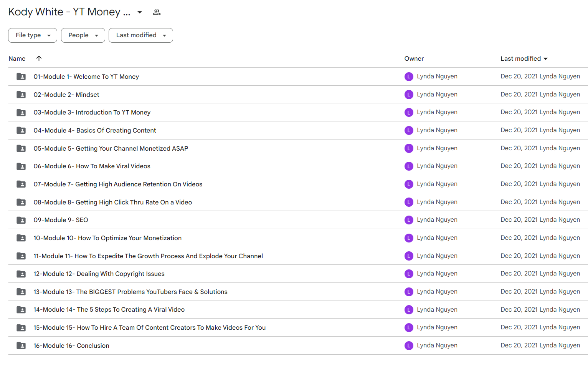The height and width of the screenshot is (367, 588).
Task: Click Dec 20, 2021 date in Module 8 row
Action: [x=519, y=202]
